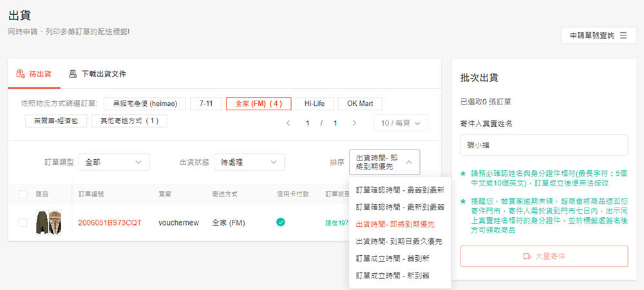Click the 申請單號查詢 button
This screenshot has width=644, height=290.
pyautogui.click(x=598, y=36)
